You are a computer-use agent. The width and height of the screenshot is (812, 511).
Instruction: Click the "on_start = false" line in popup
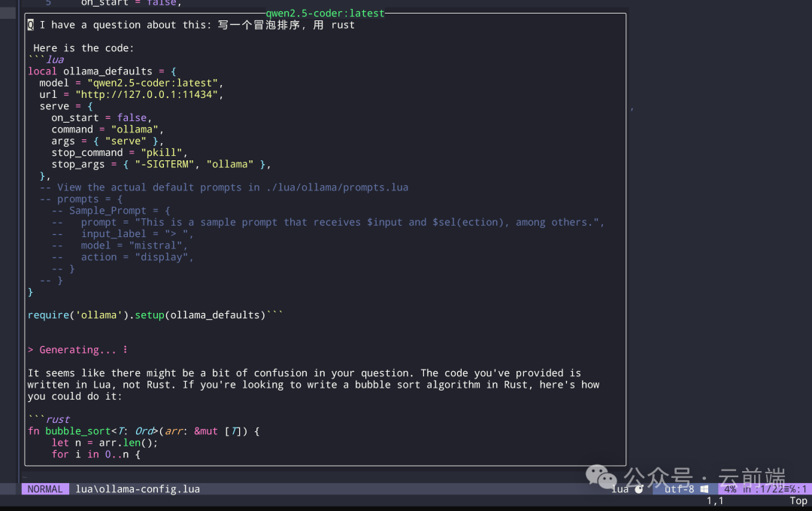click(x=101, y=118)
